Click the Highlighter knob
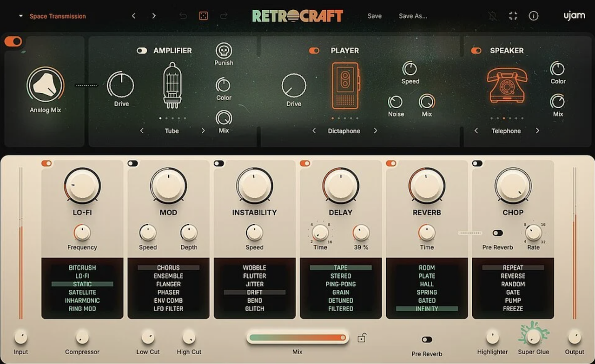This screenshot has height=364, width=595. [x=493, y=337]
